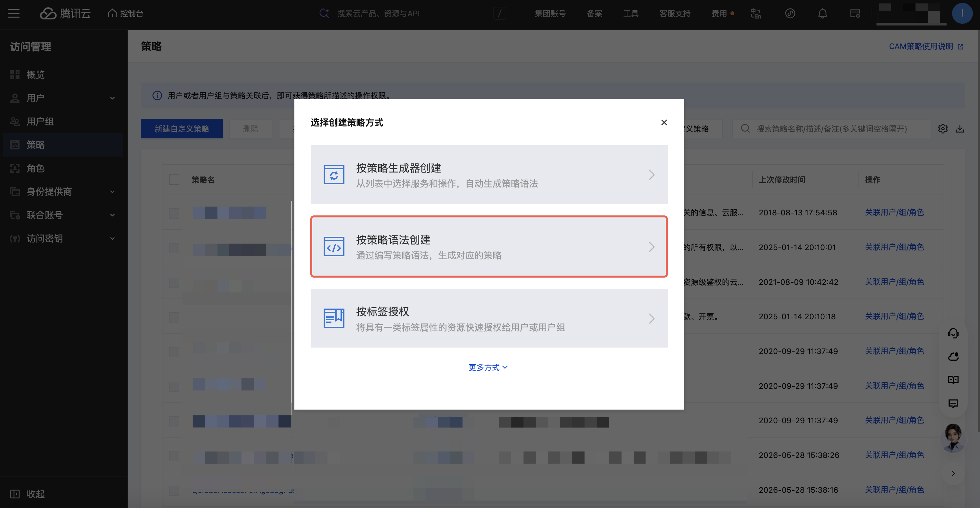Click the policy generator refresh-window icon

pyautogui.click(x=334, y=174)
